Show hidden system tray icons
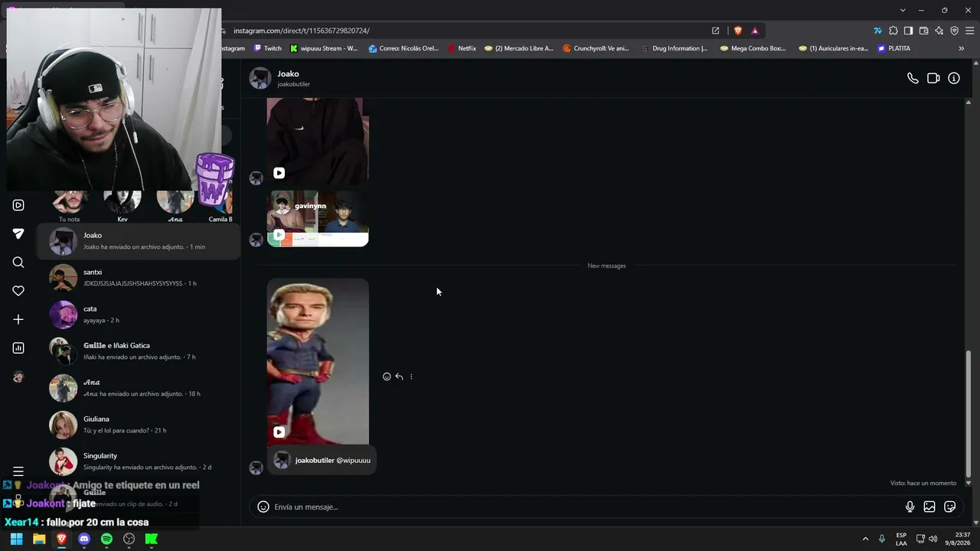This screenshot has height=551, width=980. coord(865,539)
